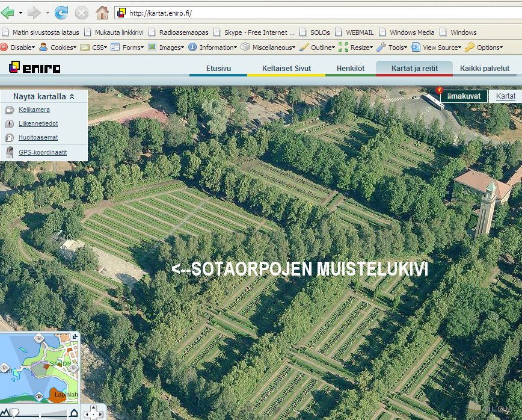This screenshot has height=420, width=522.
Task: Go to the browser Home page icon
Action: [102, 13]
